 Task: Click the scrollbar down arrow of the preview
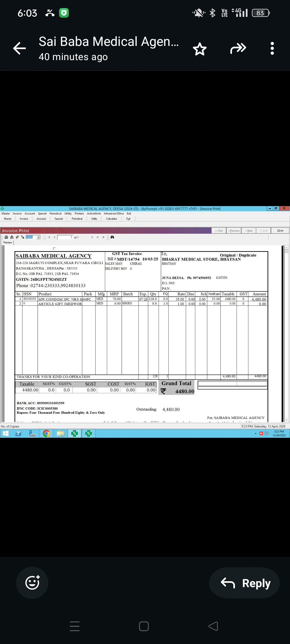[x=287, y=420]
